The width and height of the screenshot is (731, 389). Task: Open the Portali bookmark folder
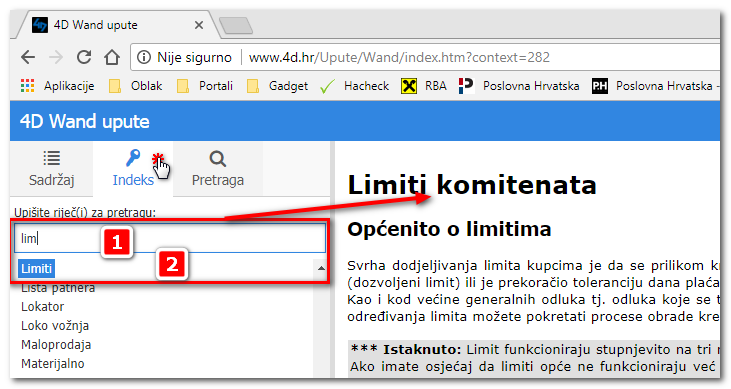coord(204,86)
